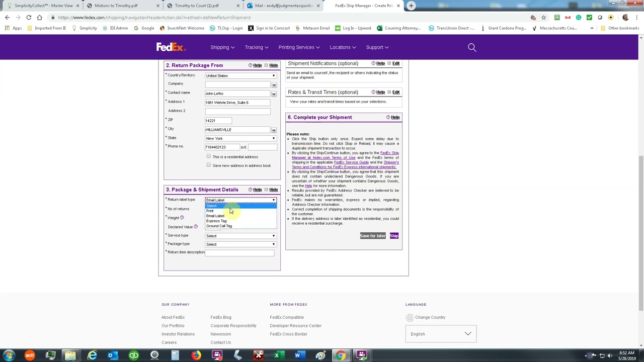Open the State dropdown showing New York
644x362 pixels.
pos(240,138)
